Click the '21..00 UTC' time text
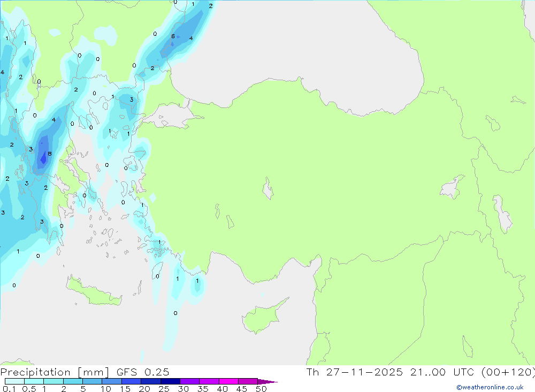 click(x=441, y=372)
